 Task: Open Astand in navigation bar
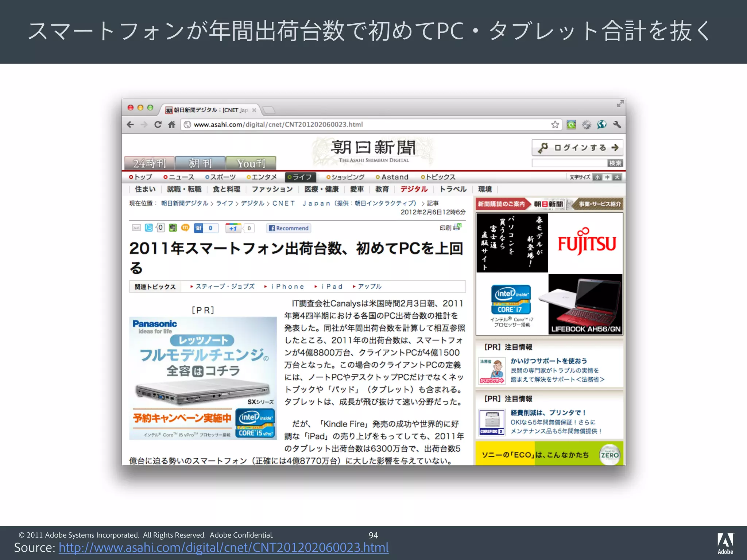(x=392, y=177)
